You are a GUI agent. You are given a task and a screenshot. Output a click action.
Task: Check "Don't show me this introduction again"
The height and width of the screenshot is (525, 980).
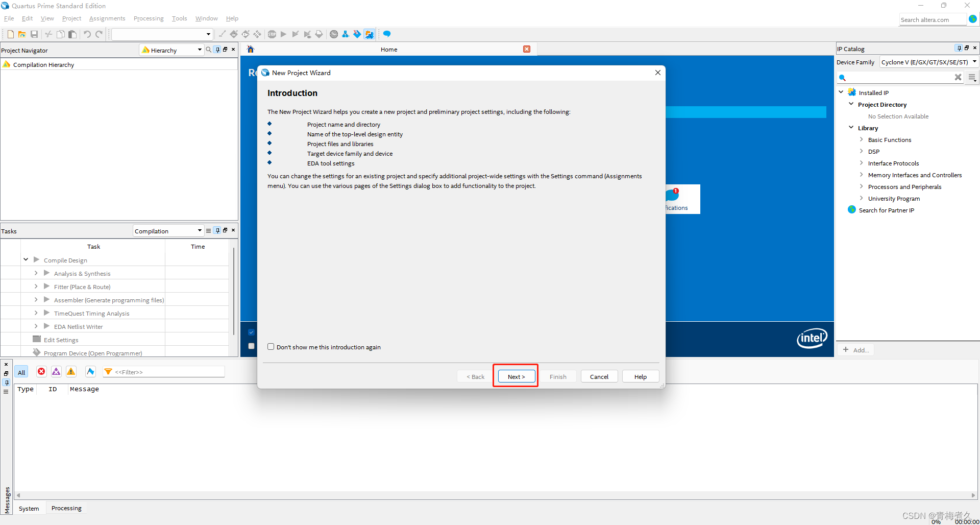point(271,347)
